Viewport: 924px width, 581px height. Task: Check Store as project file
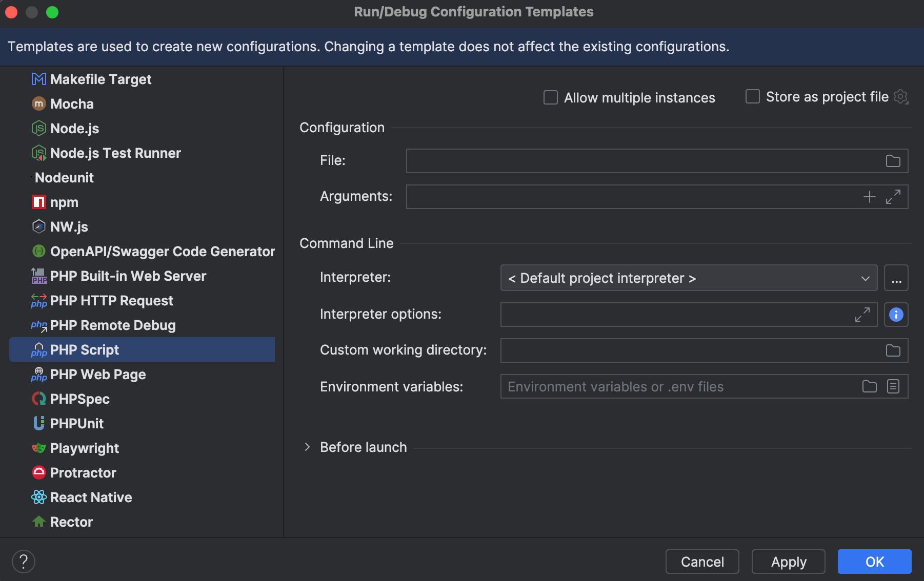(752, 96)
